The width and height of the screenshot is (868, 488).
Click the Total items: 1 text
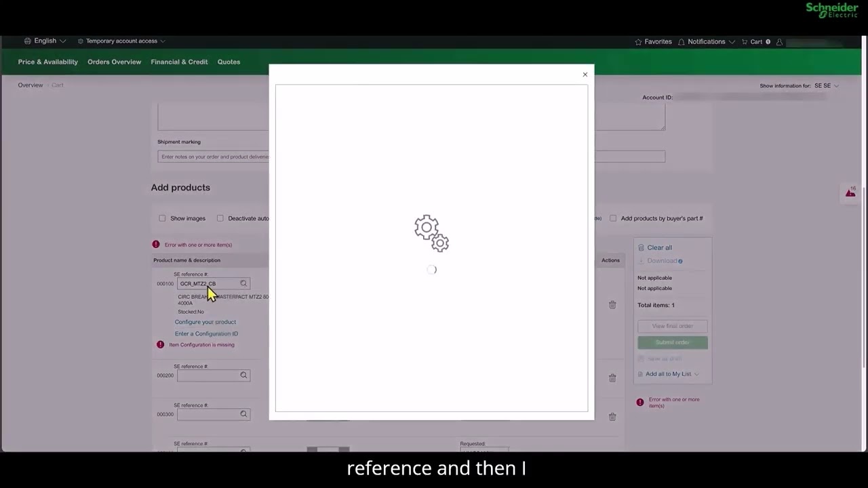click(656, 305)
